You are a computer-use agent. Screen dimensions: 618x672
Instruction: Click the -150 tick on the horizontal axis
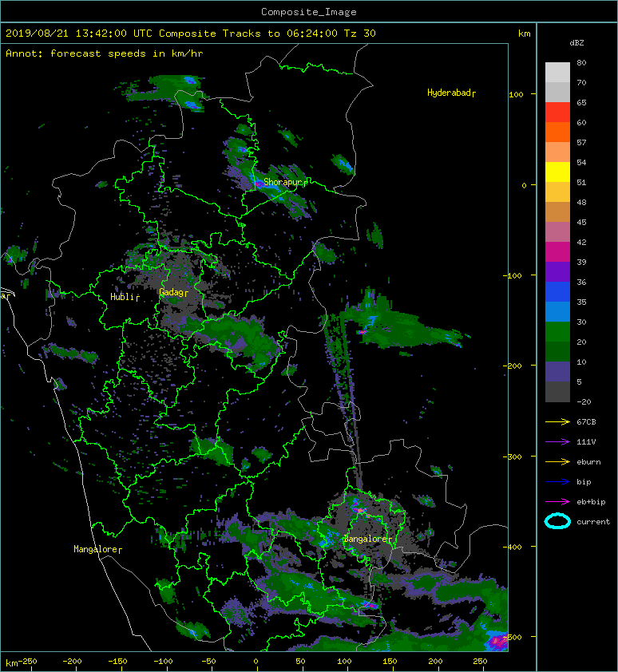point(117,662)
